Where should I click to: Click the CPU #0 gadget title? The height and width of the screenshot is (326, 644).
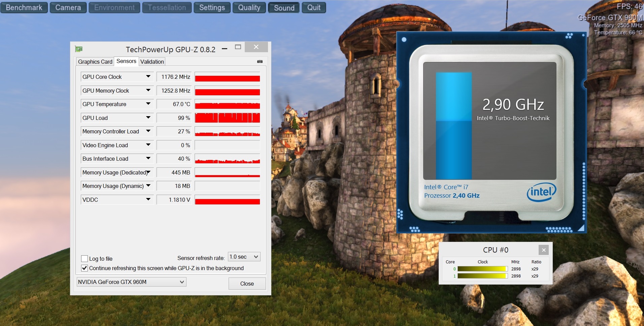(x=496, y=250)
